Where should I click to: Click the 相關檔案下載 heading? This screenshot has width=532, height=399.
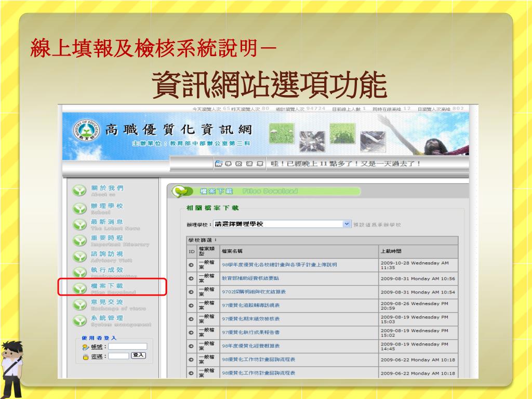pyautogui.click(x=212, y=208)
